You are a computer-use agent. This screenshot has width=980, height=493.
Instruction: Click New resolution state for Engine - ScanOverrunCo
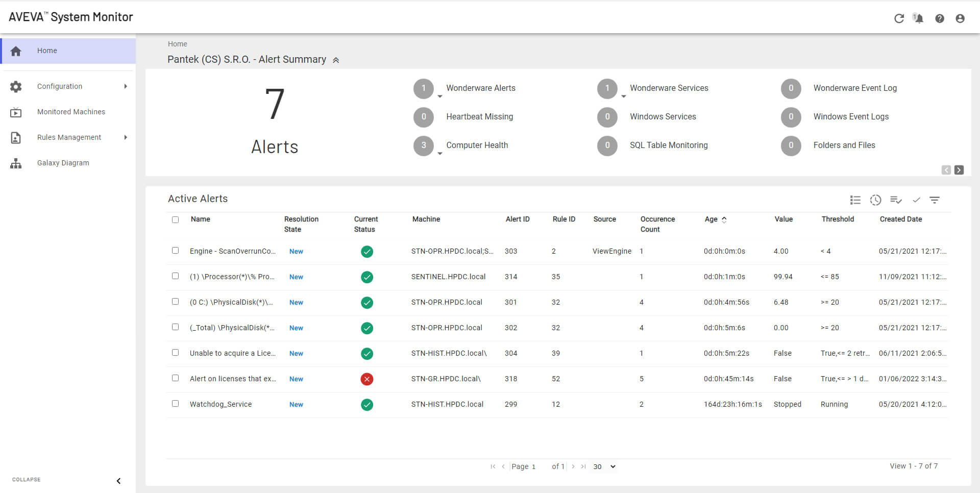296,252
